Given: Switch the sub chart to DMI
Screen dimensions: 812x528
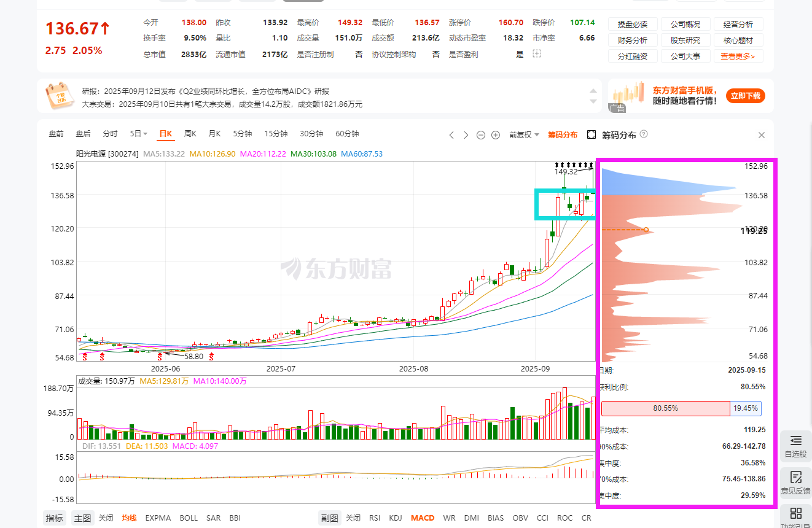Looking at the screenshot, I should tap(472, 518).
